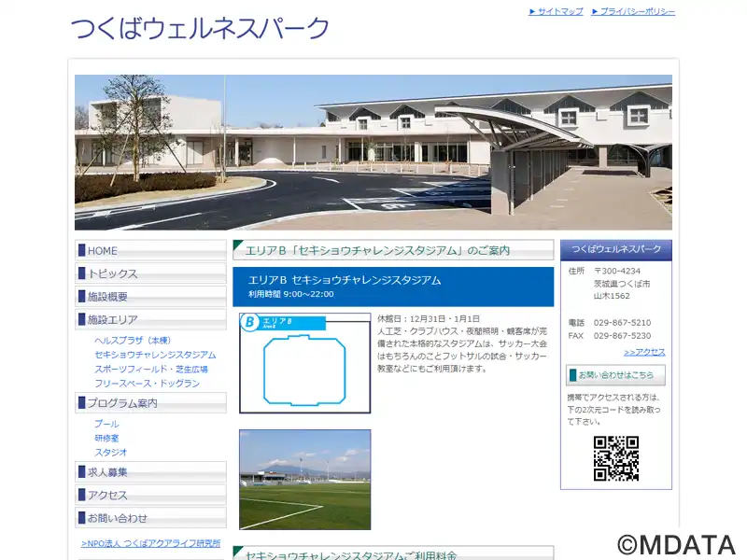Open 求人募集 in the sidebar menu
747x560 pixels.
150,472
